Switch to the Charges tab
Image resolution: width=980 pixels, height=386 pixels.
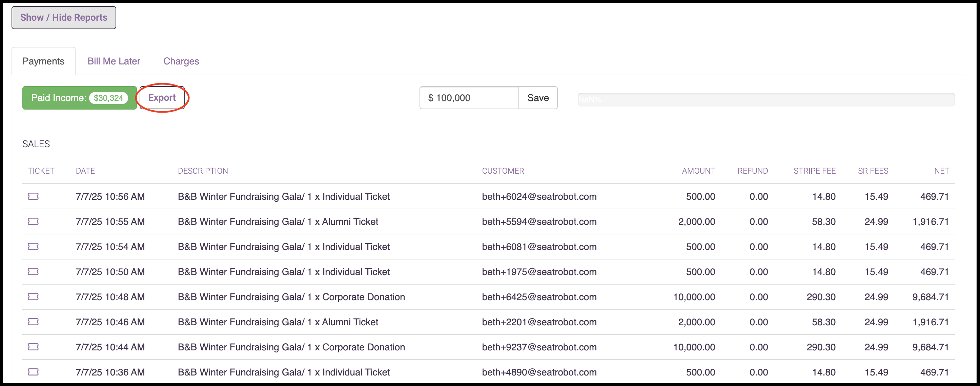pos(181,61)
